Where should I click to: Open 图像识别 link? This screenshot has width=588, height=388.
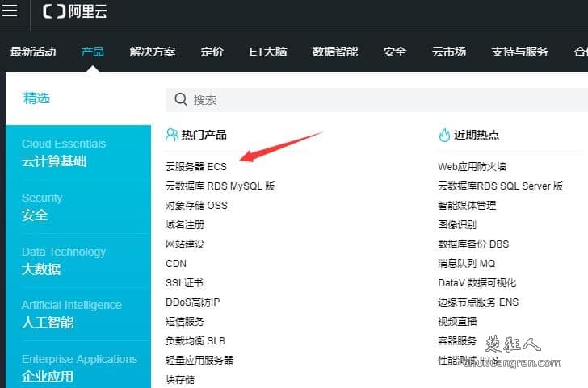pos(457,225)
